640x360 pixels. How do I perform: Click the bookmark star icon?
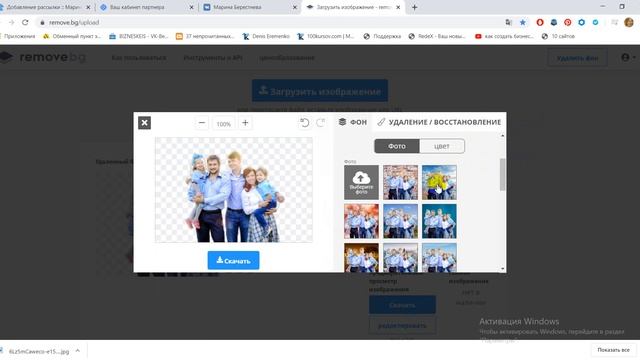(522, 22)
